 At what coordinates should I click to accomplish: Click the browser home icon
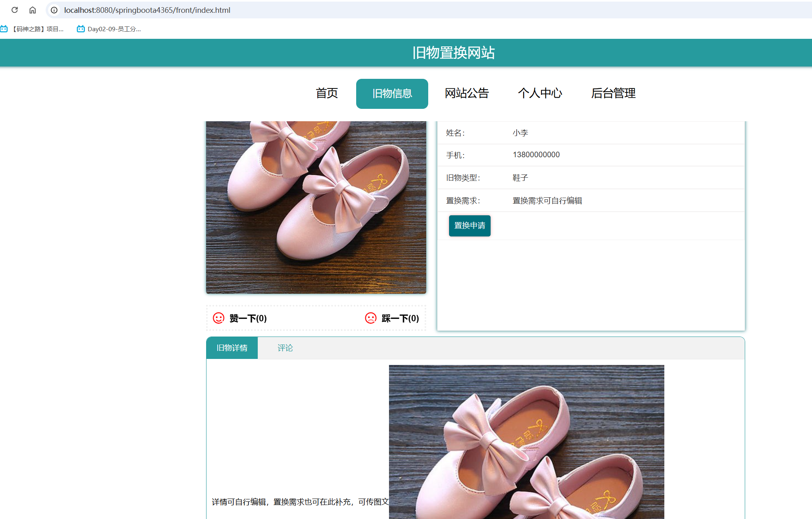point(33,10)
